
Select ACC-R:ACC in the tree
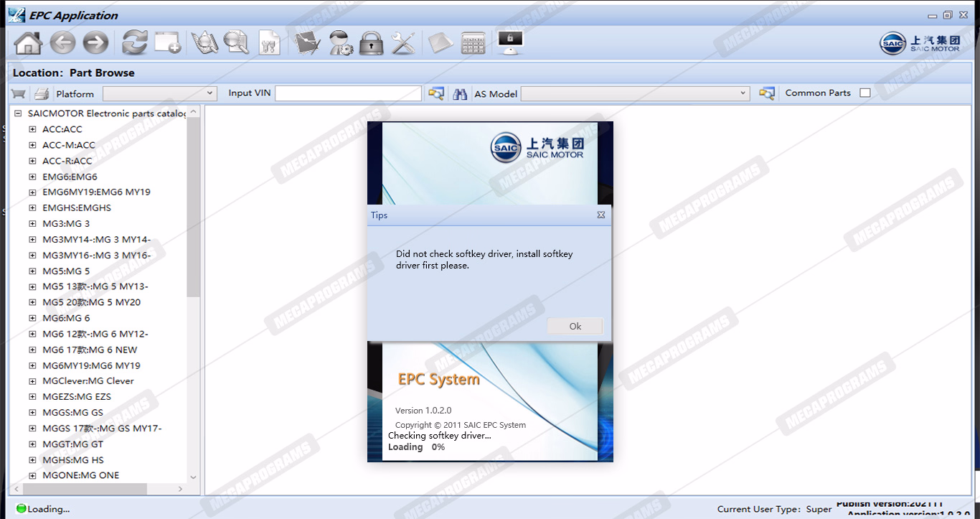[x=67, y=161]
